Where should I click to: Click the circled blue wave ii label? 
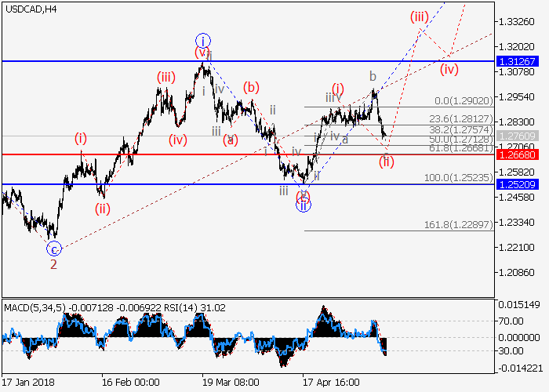pos(303,205)
